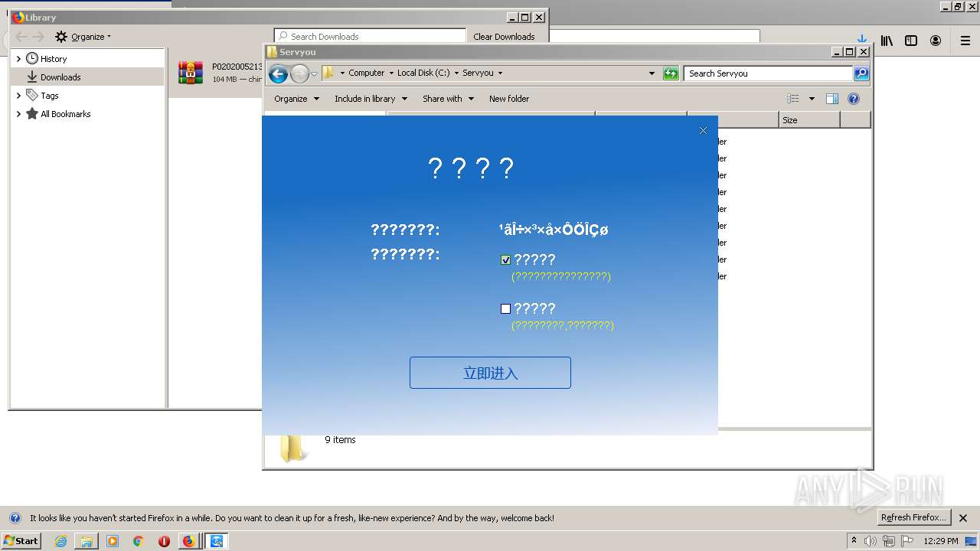Viewport: 980px width, 551px height.
Task: Show hidden tray icons arrow
Action: click(854, 541)
